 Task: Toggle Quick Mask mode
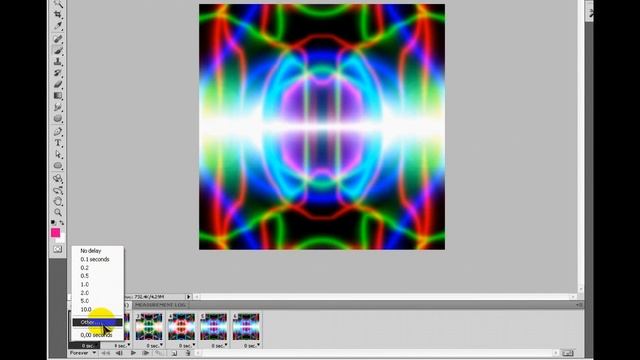coord(58,249)
